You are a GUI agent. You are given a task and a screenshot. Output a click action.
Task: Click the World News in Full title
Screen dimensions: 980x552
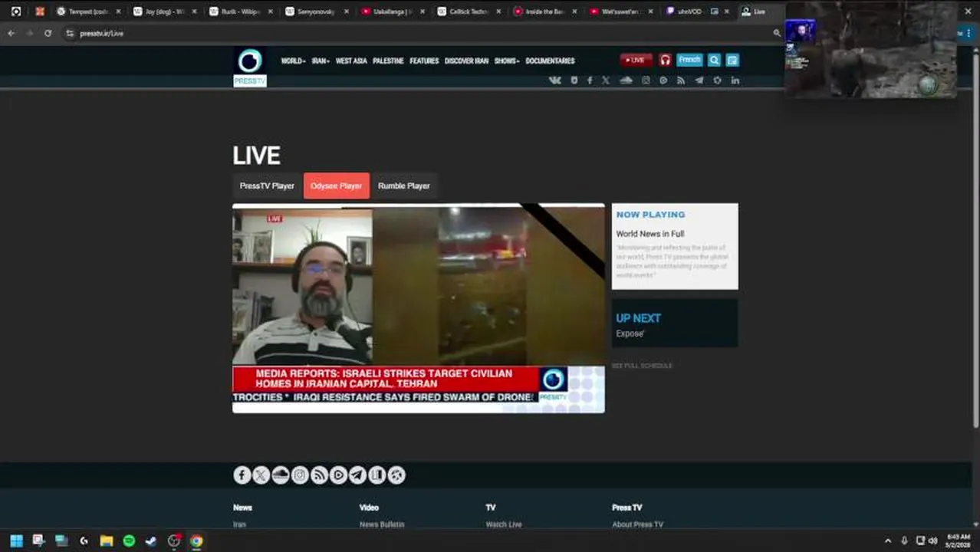click(x=650, y=234)
